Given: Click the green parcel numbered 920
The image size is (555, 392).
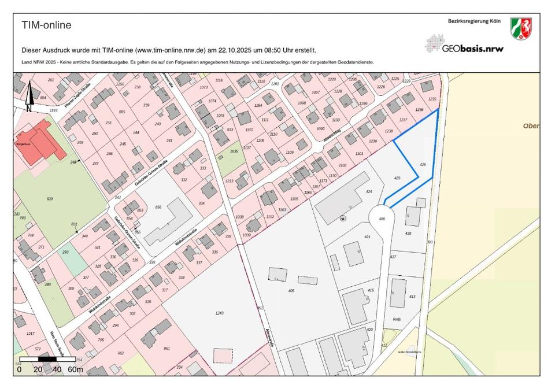Looking at the screenshot, I should pos(50,199).
